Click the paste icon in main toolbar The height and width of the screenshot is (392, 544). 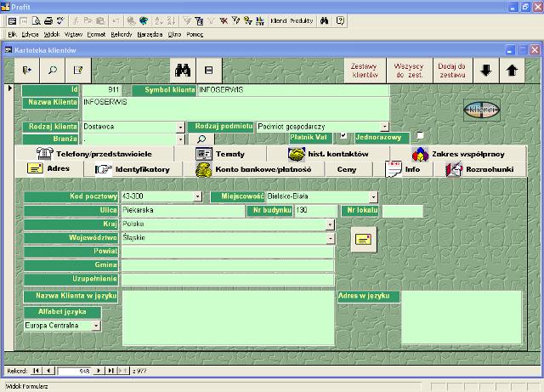(100, 20)
